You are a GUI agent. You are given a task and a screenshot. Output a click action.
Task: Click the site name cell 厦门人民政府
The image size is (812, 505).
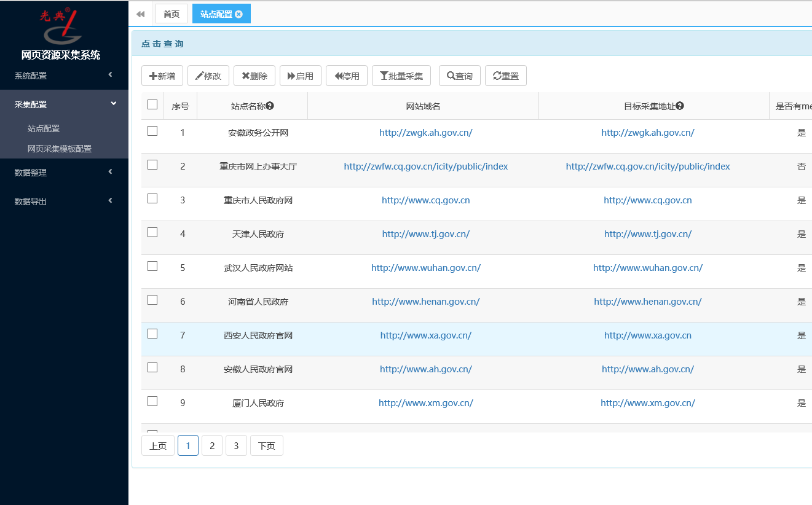(258, 403)
